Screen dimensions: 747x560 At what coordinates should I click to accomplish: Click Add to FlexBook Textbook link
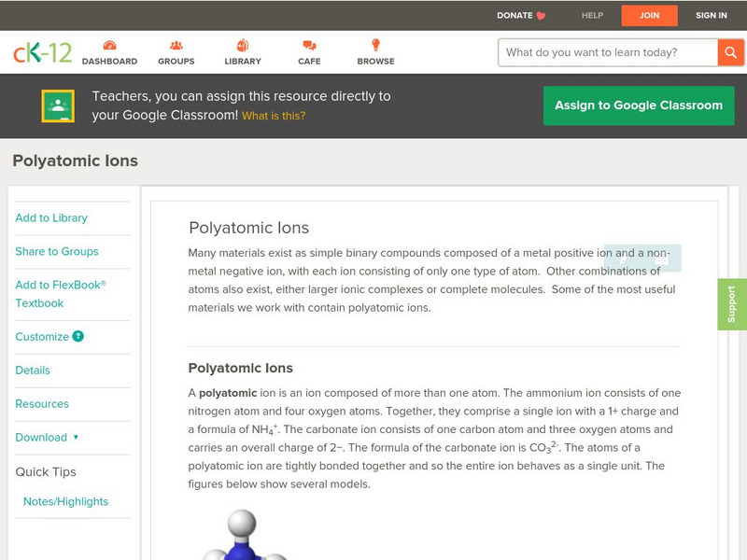point(61,294)
